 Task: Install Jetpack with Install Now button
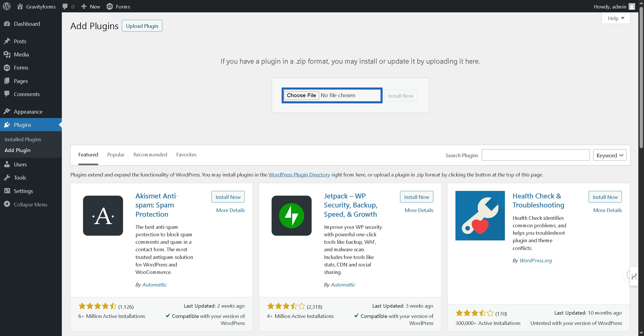417,197
